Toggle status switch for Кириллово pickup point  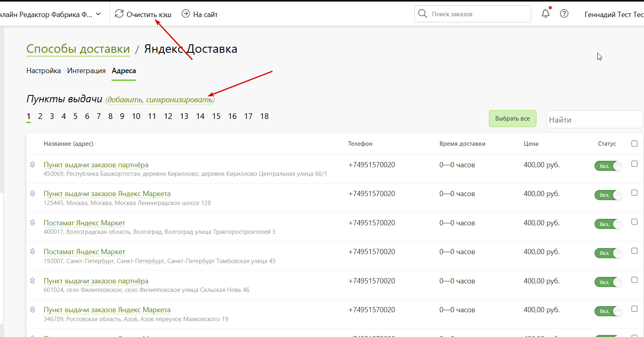(x=608, y=166)
